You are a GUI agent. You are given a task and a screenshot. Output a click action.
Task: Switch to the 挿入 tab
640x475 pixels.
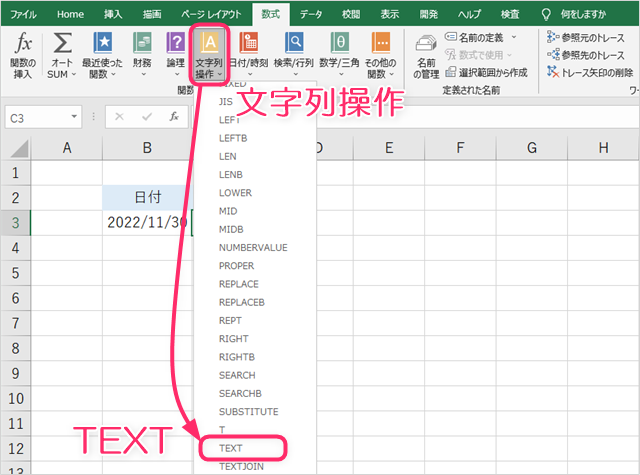[113, 14]
